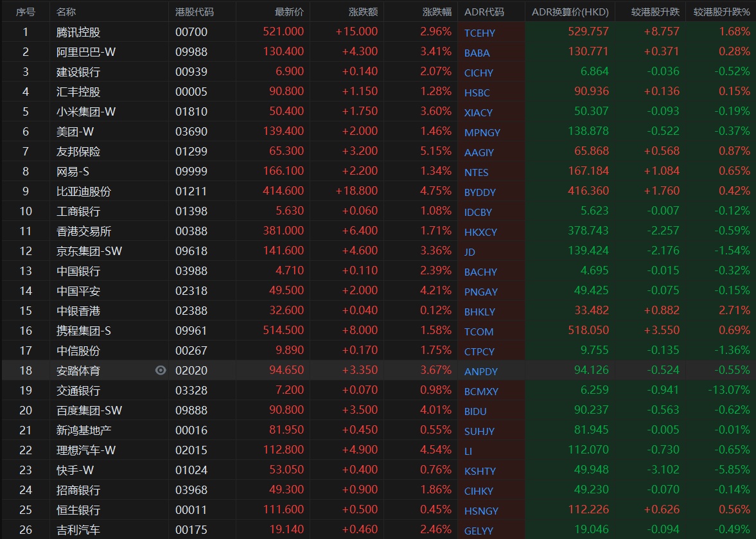Sort by the 涨跌额 column header

coord(363,12)
